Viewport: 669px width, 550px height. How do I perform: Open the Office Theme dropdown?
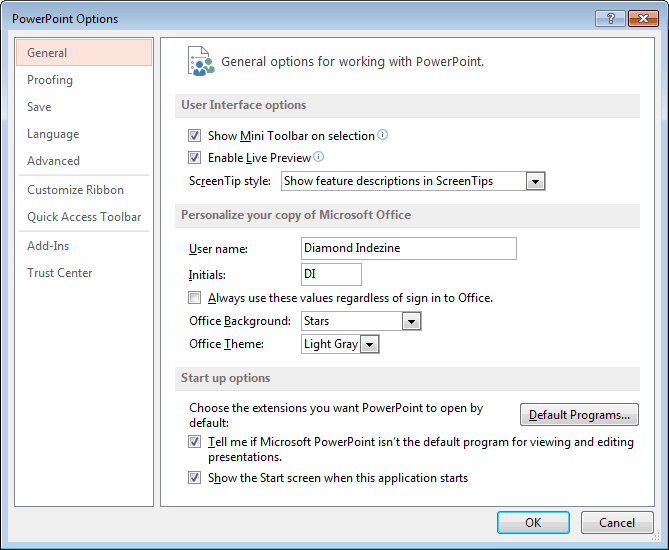pyautogui.click(x=370, y=344)
